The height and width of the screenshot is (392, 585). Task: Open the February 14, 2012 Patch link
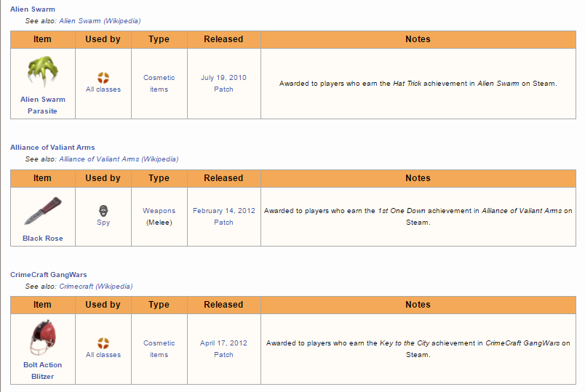[x=223, y=217]
